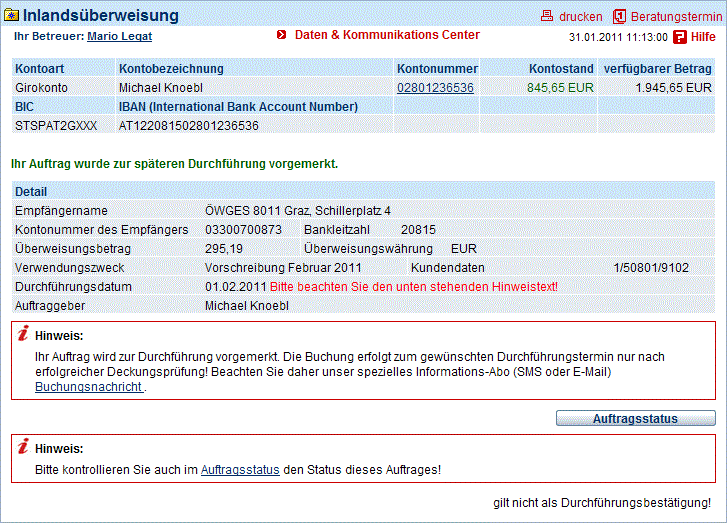The image size is (727, 526).
Task: Click the Beratungstermin calendar icon
Action: click(619, 16)
